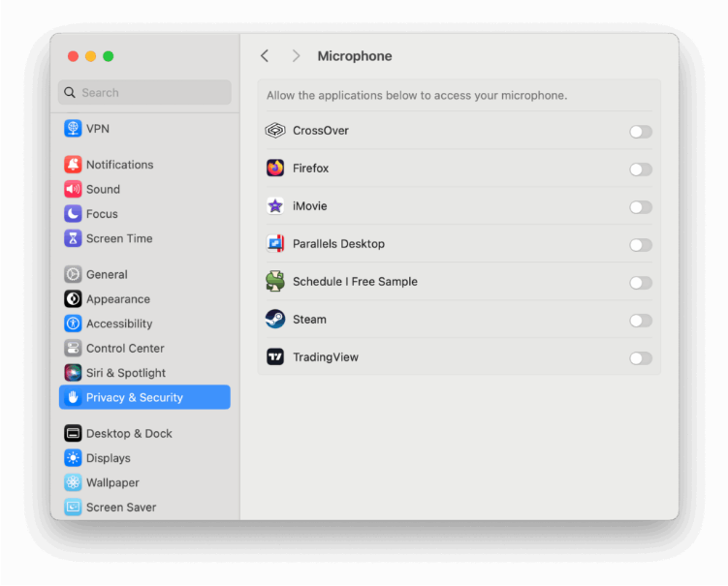Click the Screen Time hourglass icon
The width and height of the screenshot is (728, 586).
coord(73,238)
